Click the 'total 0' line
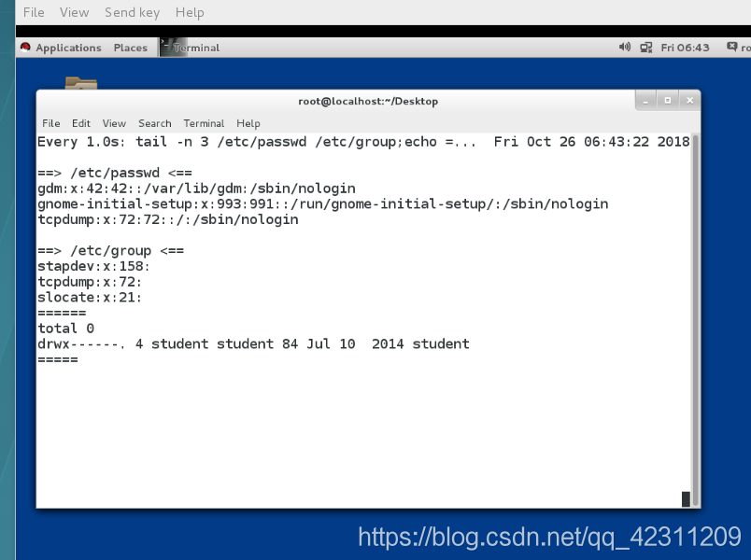This screenshot has height=560, width=751. pyautogui.click(x=66, y=329)
